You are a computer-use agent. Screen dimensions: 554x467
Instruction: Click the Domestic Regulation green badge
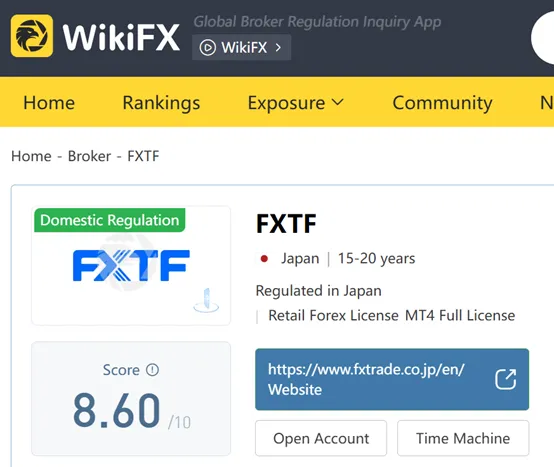pos(110,220)
